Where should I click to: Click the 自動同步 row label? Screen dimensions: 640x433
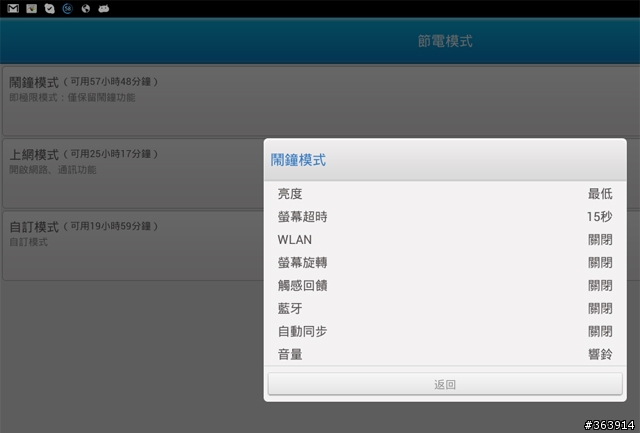302,331
